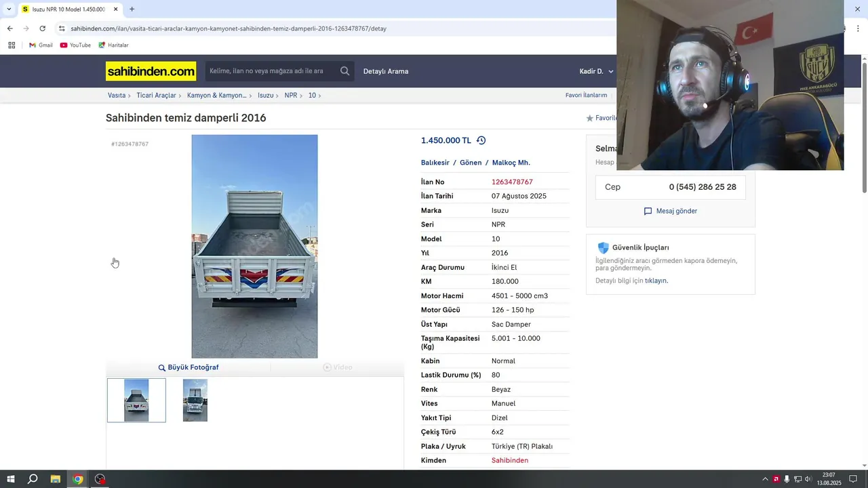
Task: Open Gmail bookmark
Action: pos(41,45)
